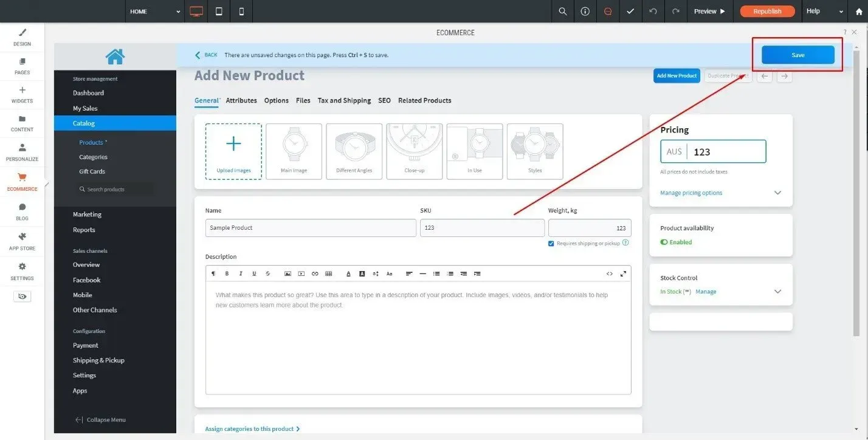
Task: Click the product Name field
Action: pos(311,228)
